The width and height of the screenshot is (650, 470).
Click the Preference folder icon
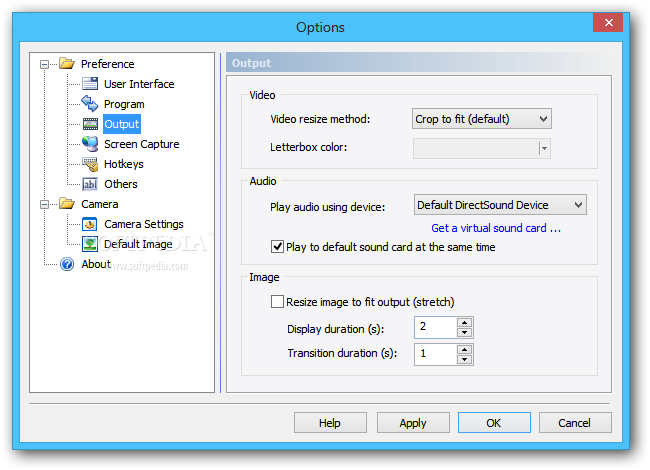pos(67,63)
